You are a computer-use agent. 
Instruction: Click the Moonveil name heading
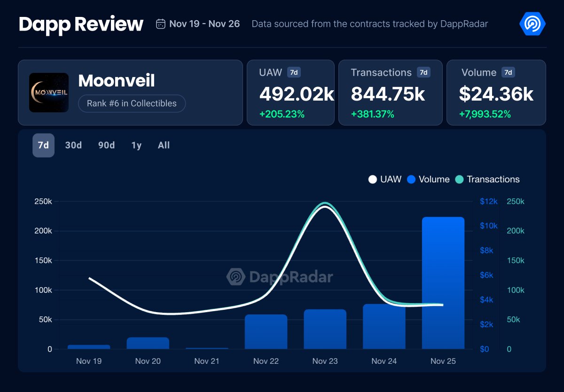point(117,81)
